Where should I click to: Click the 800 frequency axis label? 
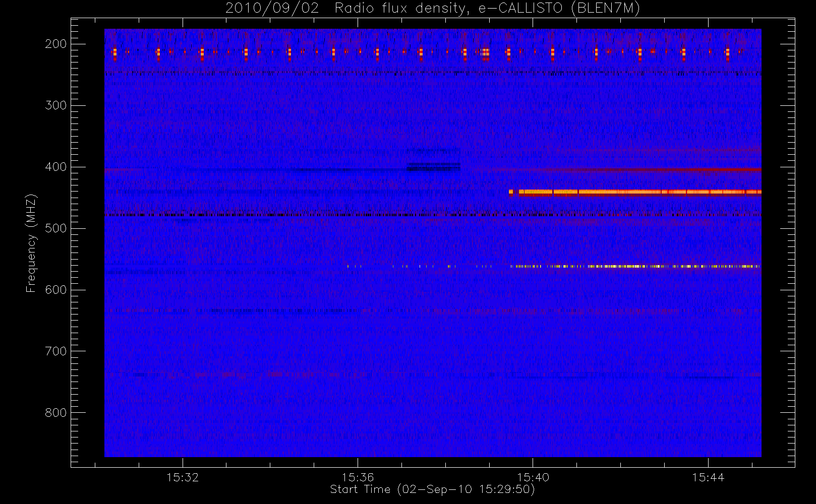tap(55, 413)
